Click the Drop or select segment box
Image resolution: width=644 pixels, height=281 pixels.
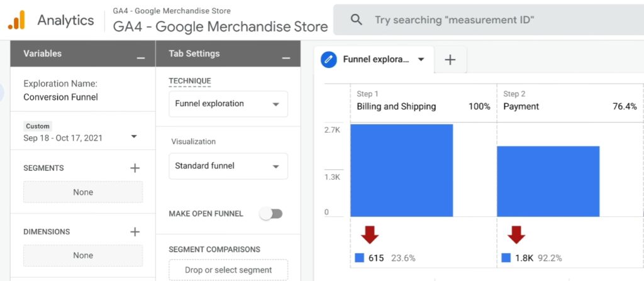[228, 270]
